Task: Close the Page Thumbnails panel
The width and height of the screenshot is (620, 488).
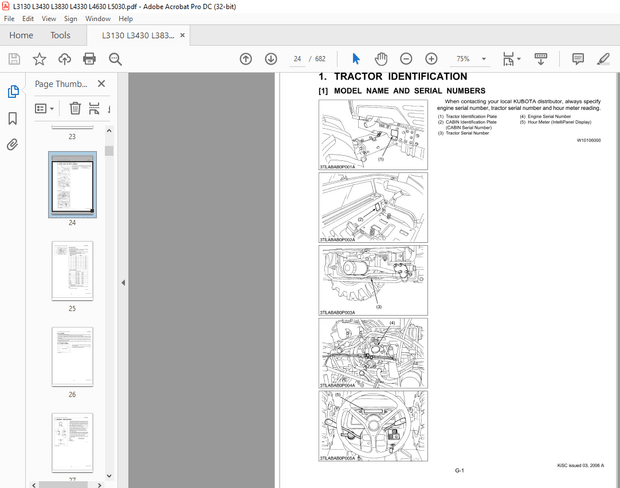Action: click(101, 84)
